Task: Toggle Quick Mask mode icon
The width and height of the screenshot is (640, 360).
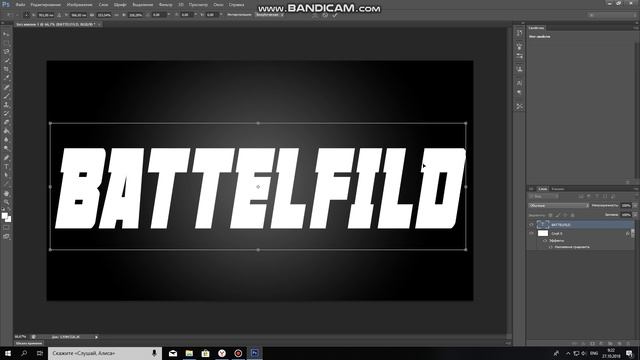Action: pos(6,228)
